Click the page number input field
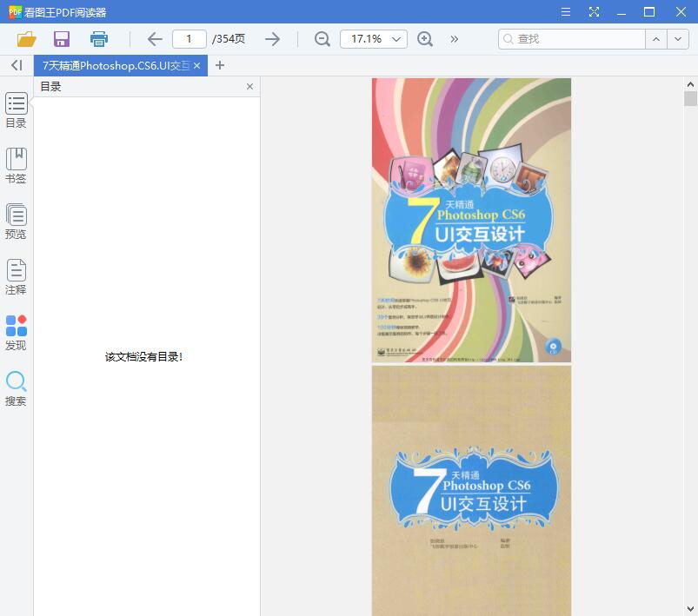698x616 pixels. pos(189,39)
